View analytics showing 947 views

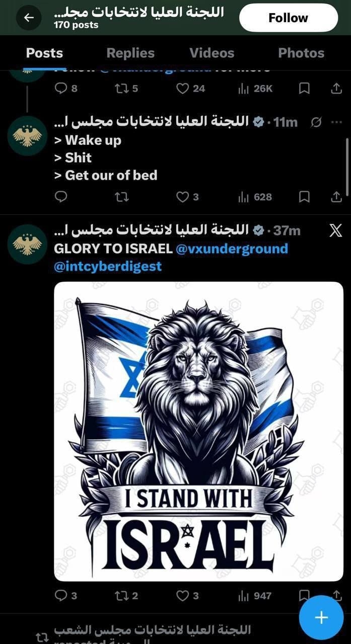coord(255,596)
